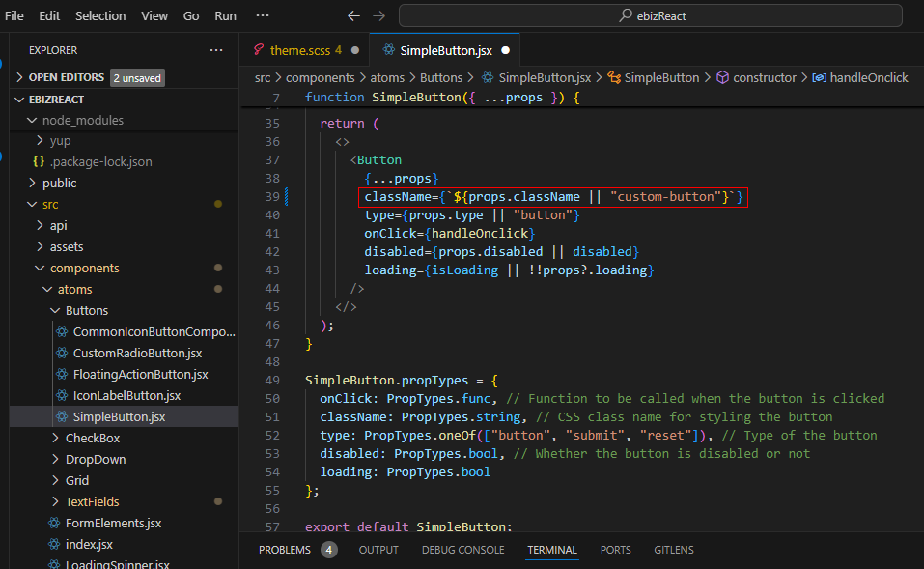
Task: Expand the assets folder
Action: (x=59, y=246)
